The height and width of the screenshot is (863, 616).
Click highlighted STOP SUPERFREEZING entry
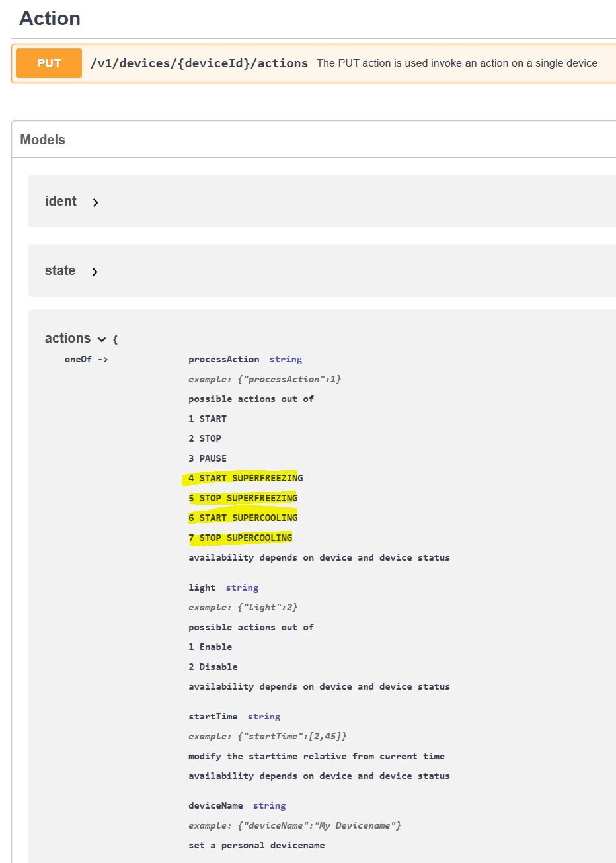click(x=243, y=498)
